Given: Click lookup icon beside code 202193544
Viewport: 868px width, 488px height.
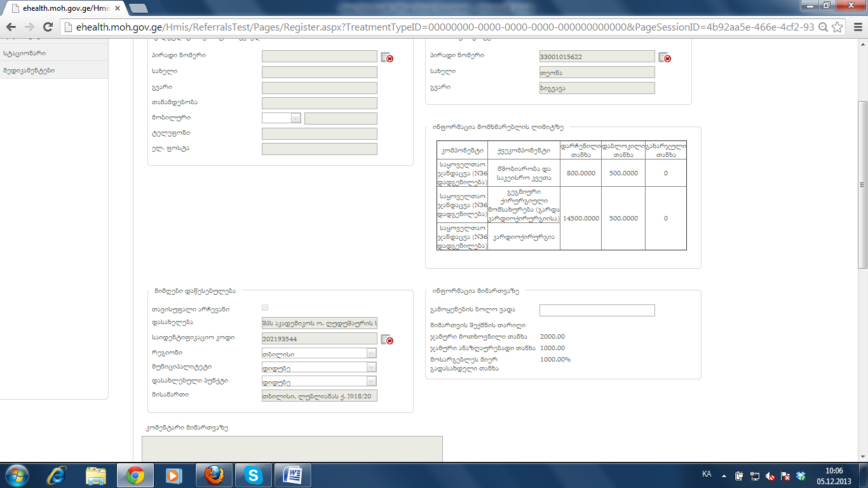Looking at the screenshot, I should [387, 339].
